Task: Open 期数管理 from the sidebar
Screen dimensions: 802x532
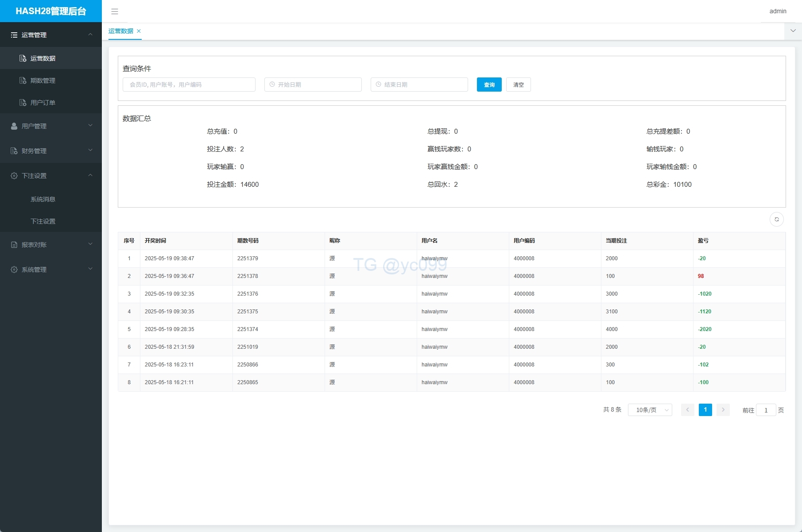Action: coord(43,81)
